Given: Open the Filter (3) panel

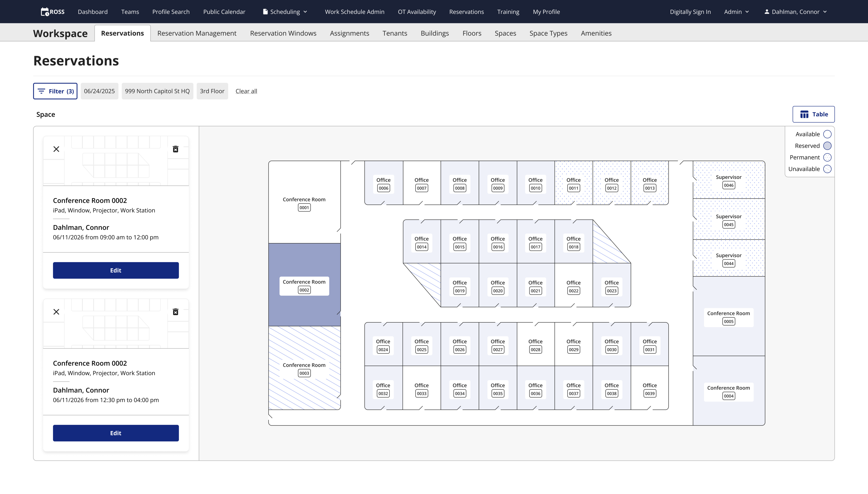Looking at the screenshot, I should (x=55, y=91).
